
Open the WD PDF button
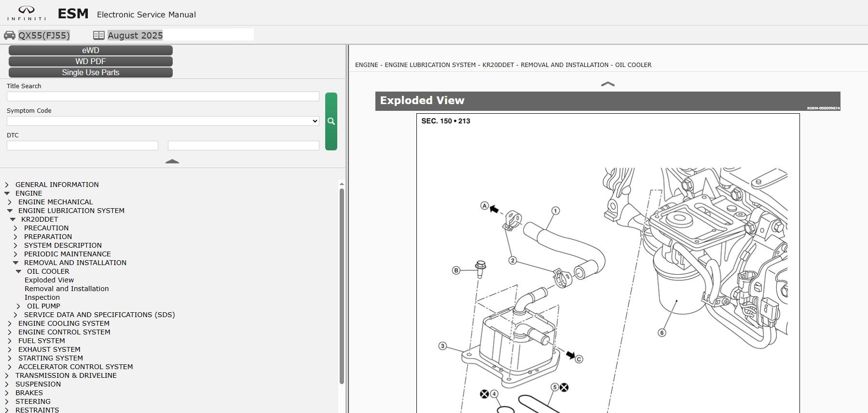91,61
